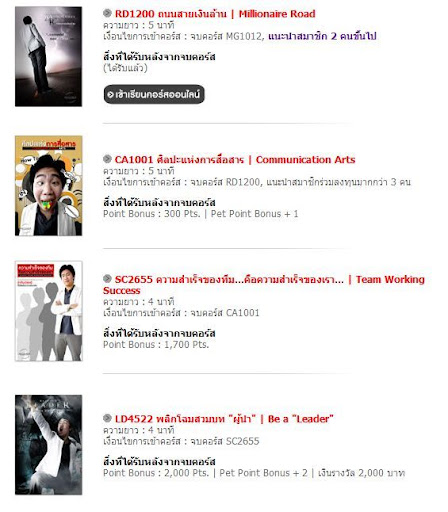Viewport: 448px width, 512px height.
Task: Click the dark enter online course button
Action: (x=154, y=95)
